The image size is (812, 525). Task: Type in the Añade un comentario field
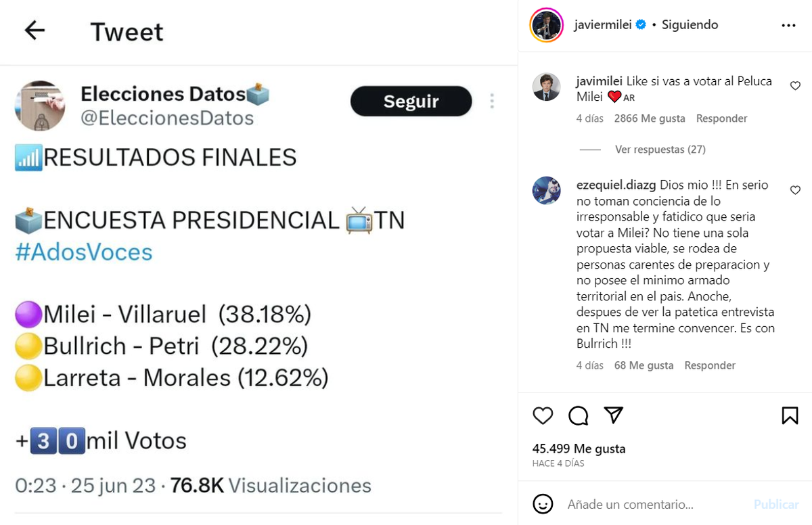(650, 504)
